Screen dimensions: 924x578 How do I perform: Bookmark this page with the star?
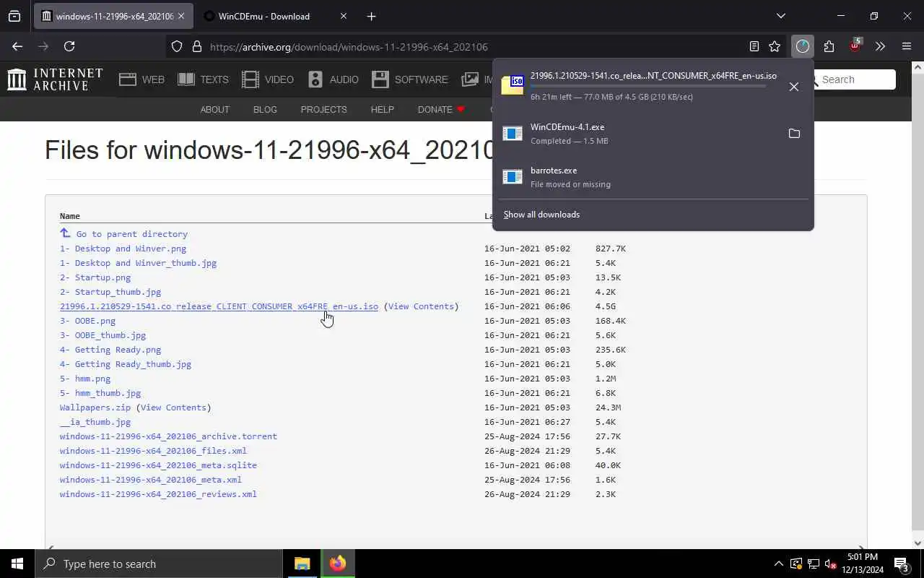coord(775,46)
